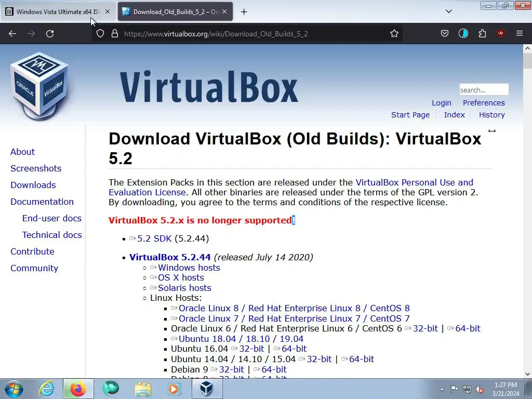
Task: Open the Firefox hamburger menu
Action: point(520,33)
